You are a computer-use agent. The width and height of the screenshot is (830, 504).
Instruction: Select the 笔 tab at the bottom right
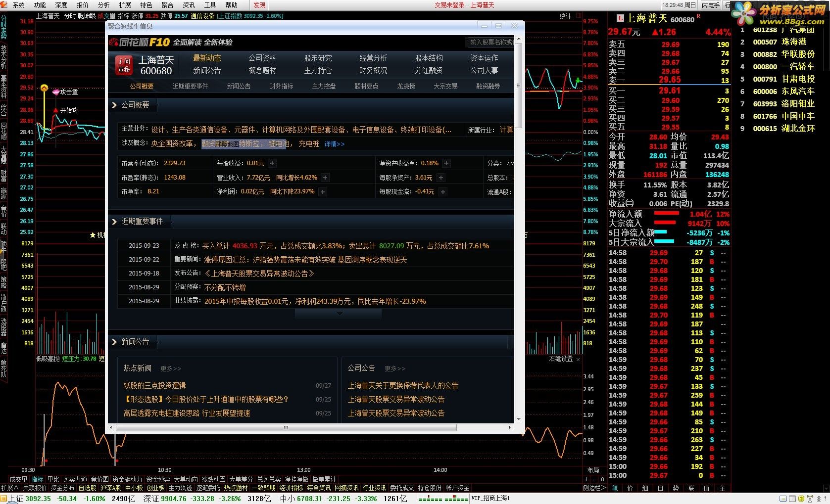(615, 488)
